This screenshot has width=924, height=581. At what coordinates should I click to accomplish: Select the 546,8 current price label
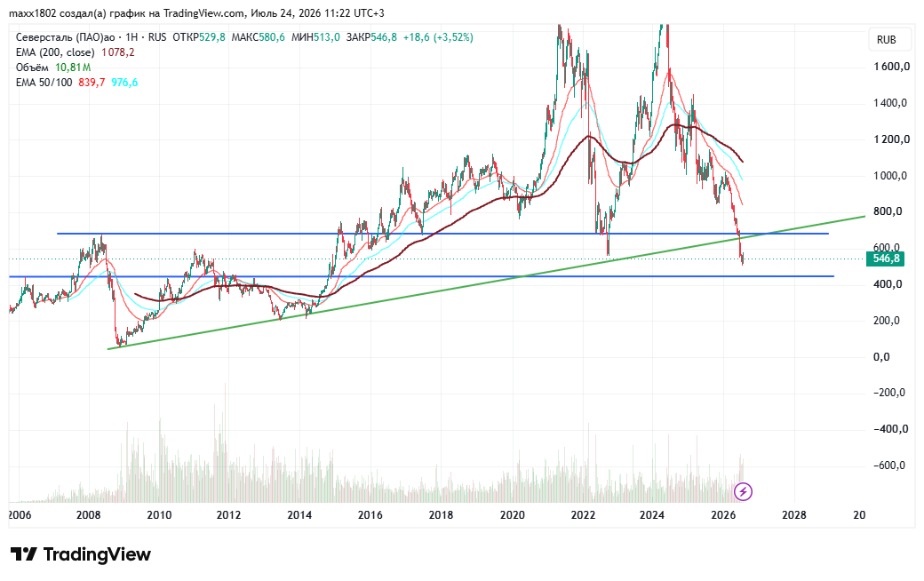pyautogui.click(x=885, y=259)
